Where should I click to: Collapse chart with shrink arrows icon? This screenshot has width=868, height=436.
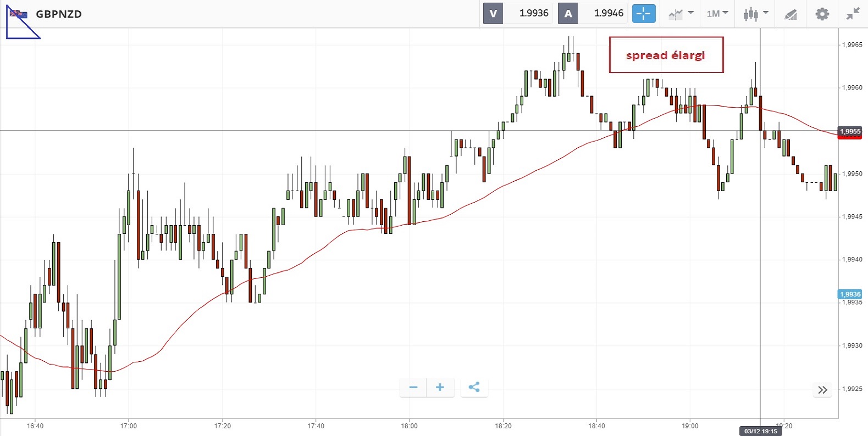point(853,14)
